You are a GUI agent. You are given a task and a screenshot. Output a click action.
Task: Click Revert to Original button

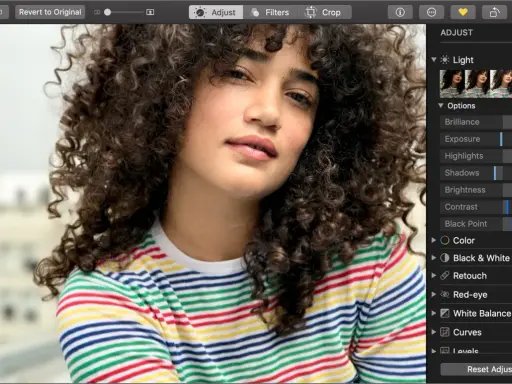pyautogui.click(x=50, y=12)
